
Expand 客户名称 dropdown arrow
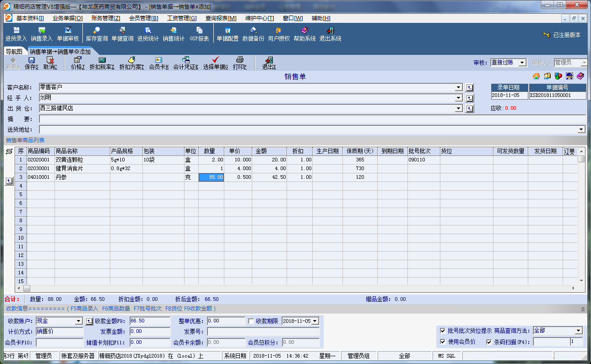coord(459,87)
